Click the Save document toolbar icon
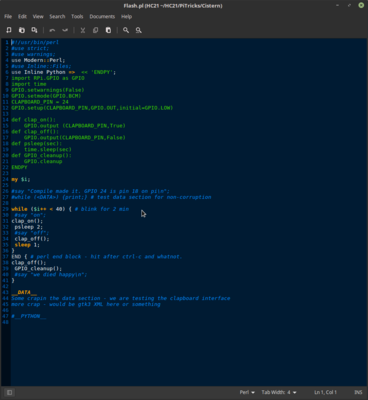The image size is (368, 400). click(x=34, y=30)
